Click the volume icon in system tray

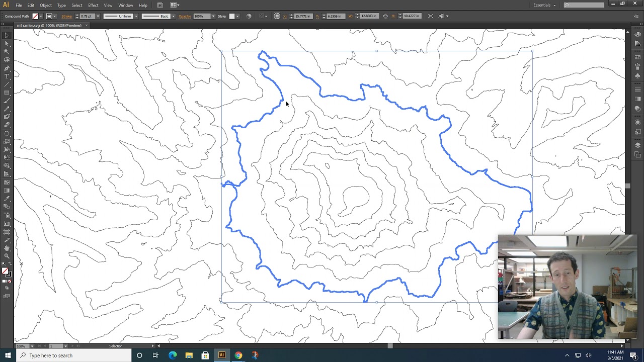pyautogui.click(x=588, y=355)
